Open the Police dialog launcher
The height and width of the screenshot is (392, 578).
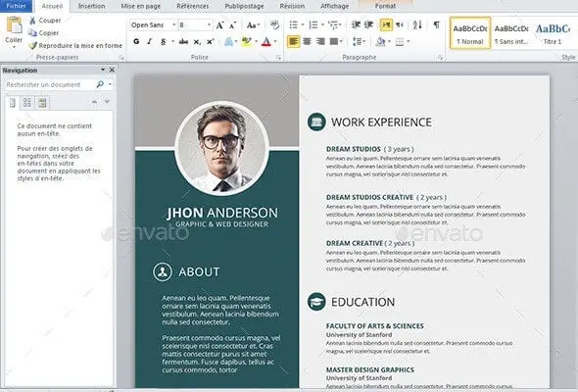[x=278, y=58]
